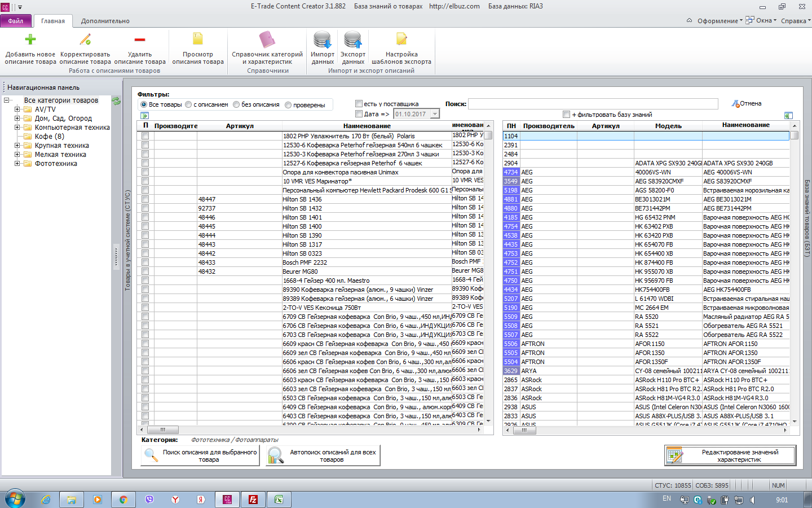The image size is (812, 508).
Task: Select the right table row with ID 1104
Action: (x=646, y=136)
